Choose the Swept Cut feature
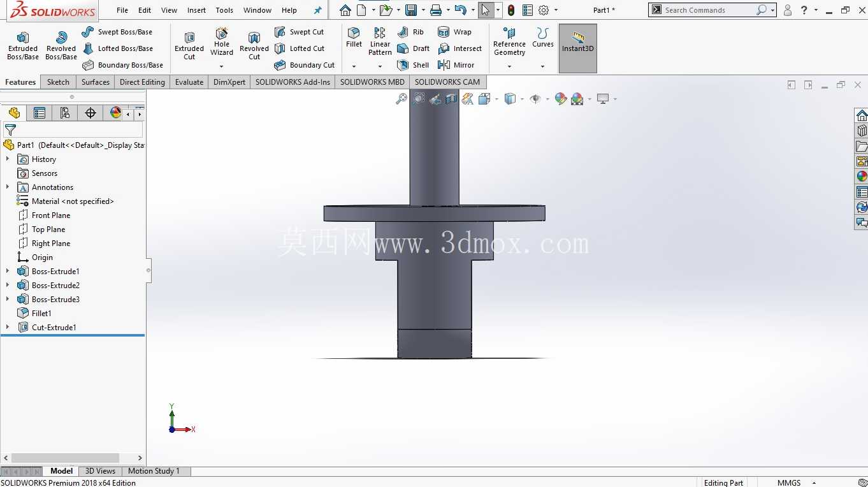 299,32
